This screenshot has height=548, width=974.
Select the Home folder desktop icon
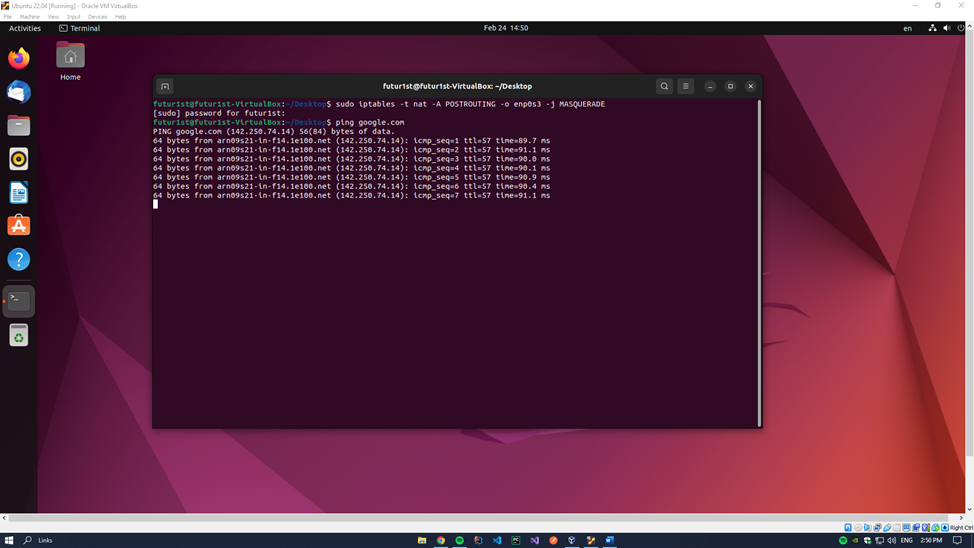coord(70,61)
